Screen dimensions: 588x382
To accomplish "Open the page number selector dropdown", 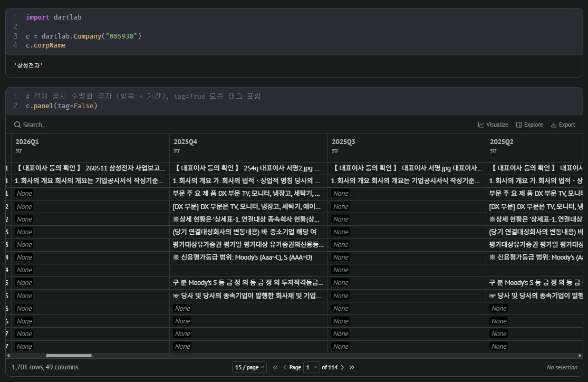I will [x=311, y=367].
